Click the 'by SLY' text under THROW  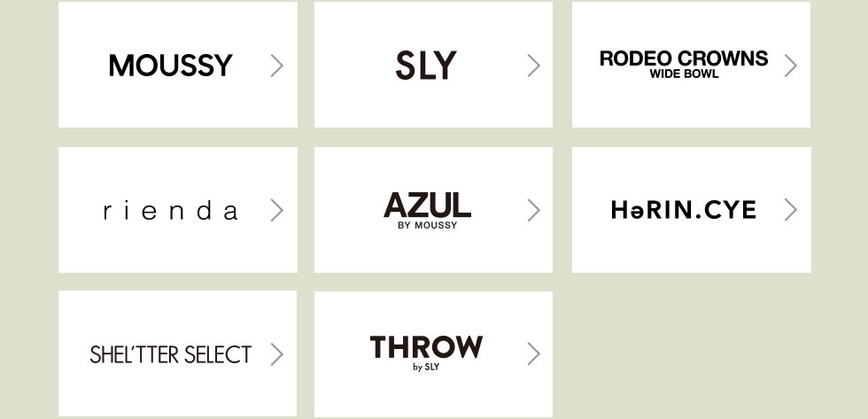pyautogui.click(x=426, y=367)
